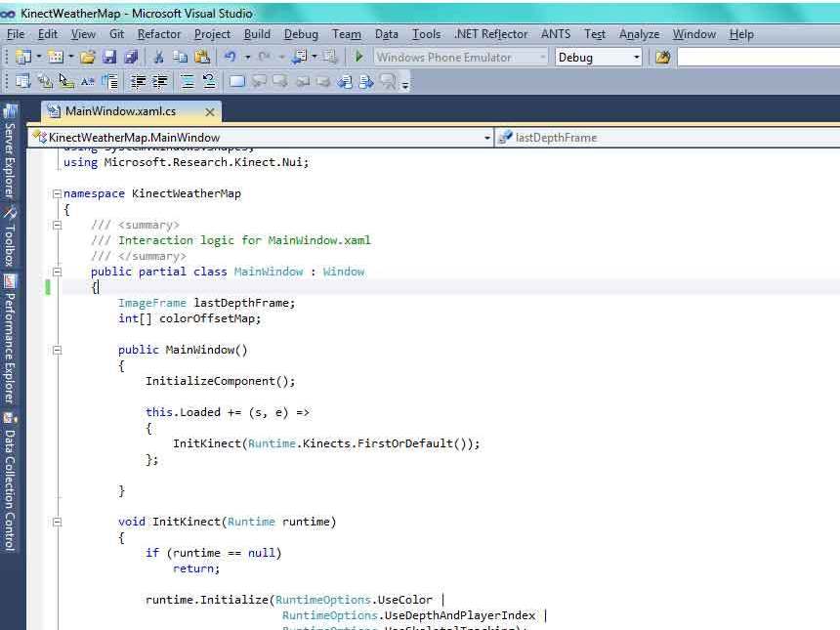Click the 'return;' statement
840x630 pixels.
pos(196,568)
